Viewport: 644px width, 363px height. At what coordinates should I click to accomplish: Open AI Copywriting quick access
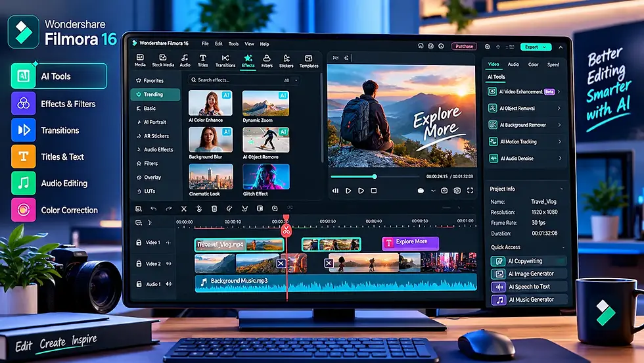pos(528,261)
